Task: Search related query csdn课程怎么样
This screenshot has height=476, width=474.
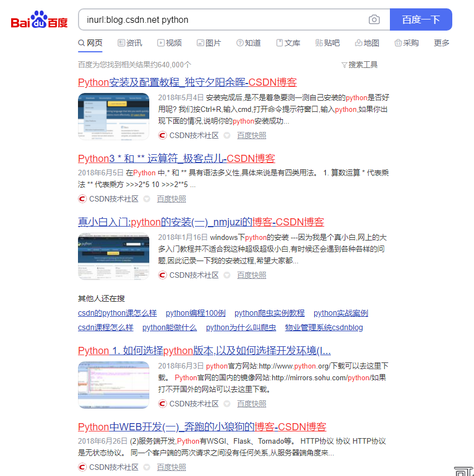Action: click(x=106, y=327)
